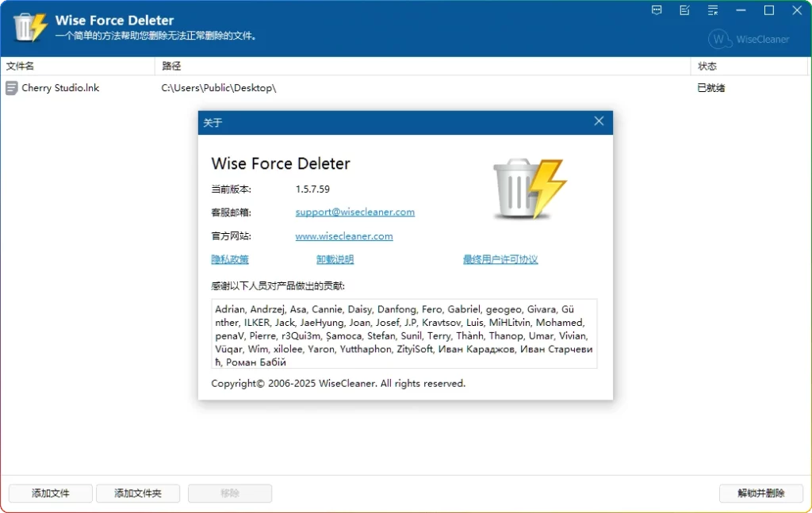
Task: Select the 文件名 column header
Action: coord(21,66)
